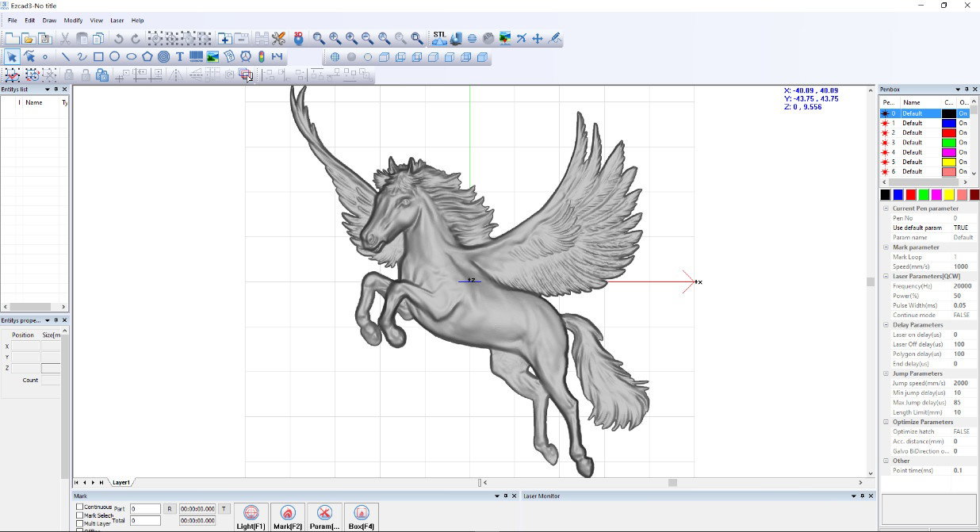The height and width of the screenshot is (532, 980).
Task: Select the Rectangle drawing tool
Action: click(x=98, y=56)
